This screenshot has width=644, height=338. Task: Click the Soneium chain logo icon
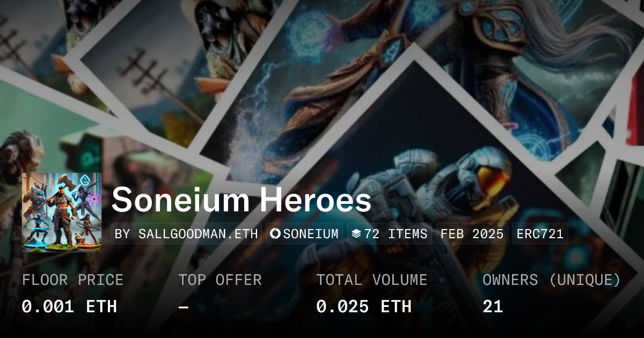[276, 234]
